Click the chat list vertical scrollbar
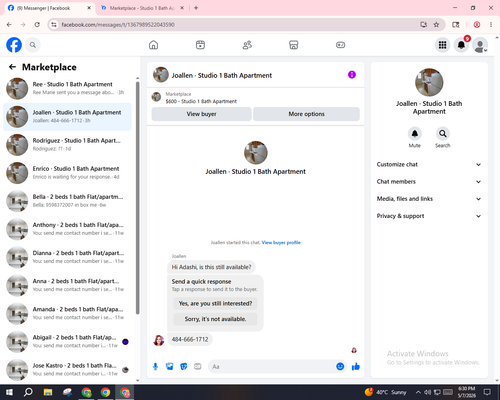The image size is (500, 400). 137,197
